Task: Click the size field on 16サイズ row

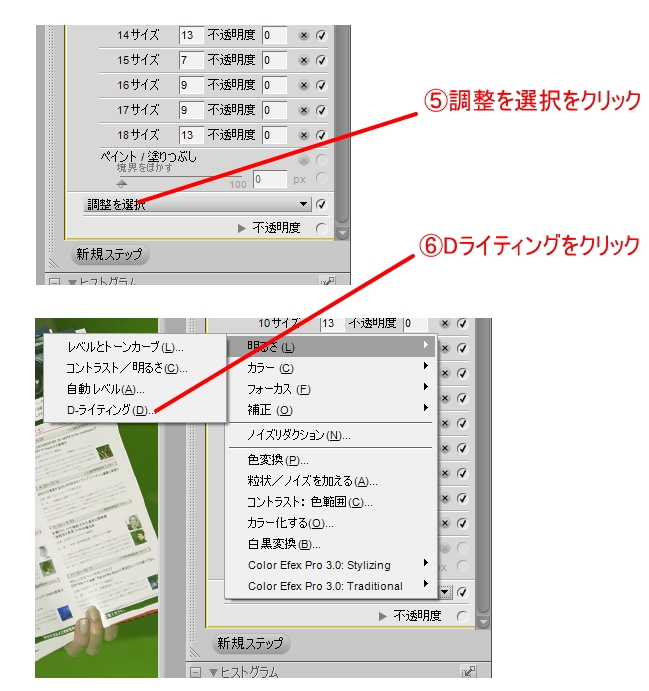Action: [191, 85]
